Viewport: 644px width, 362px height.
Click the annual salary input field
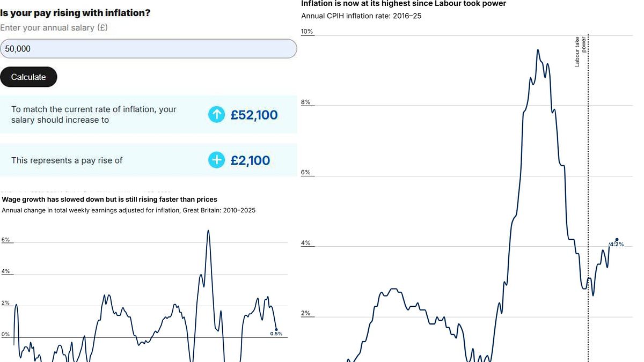tap(148, 48)
